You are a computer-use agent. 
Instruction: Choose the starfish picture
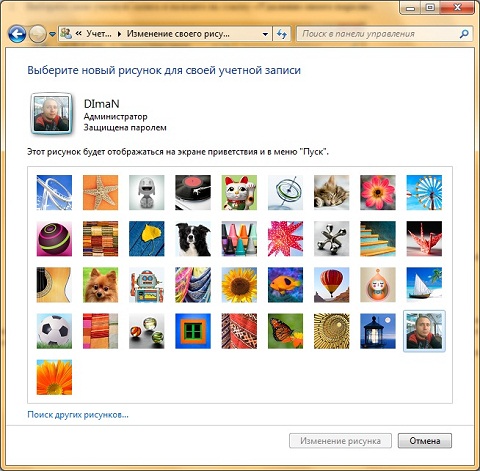[x=100, y=192]
